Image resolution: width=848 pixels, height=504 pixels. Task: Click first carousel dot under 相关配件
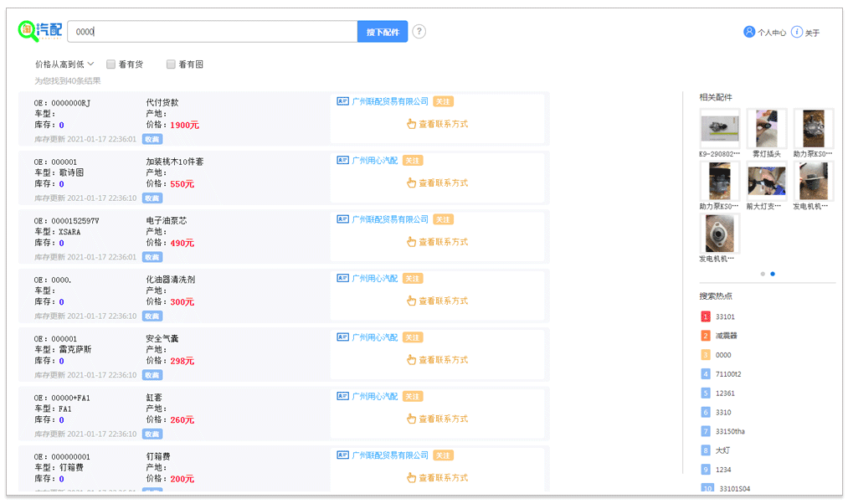[x=762, y=274]
